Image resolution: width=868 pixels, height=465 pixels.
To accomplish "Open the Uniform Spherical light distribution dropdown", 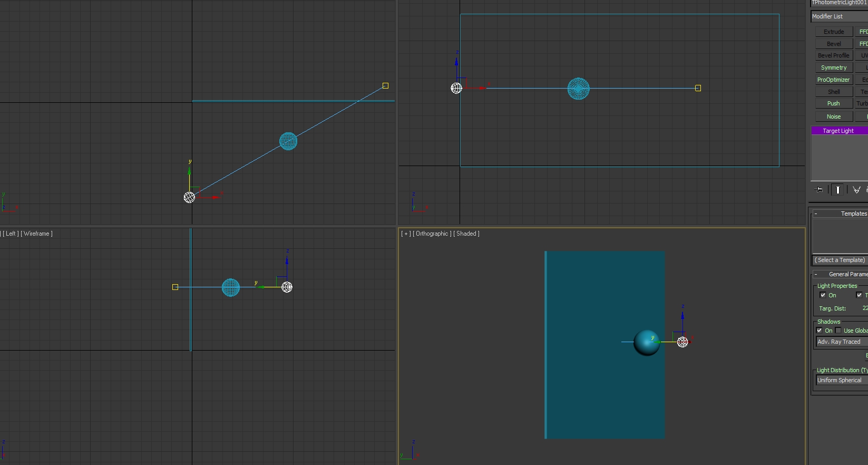I will pyautogui.click(x=842, y=380).
